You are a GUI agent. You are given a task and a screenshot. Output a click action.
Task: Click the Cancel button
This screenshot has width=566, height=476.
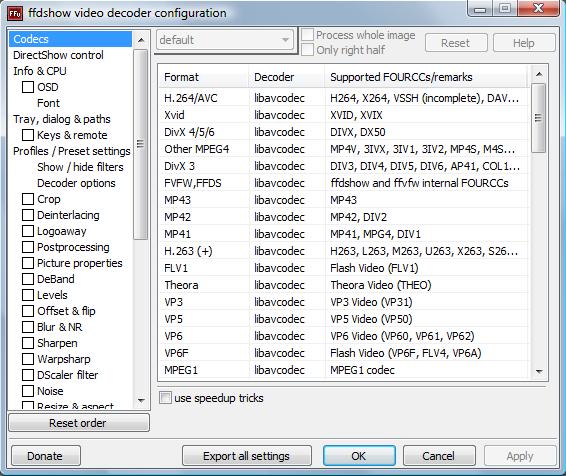(439, 456)
